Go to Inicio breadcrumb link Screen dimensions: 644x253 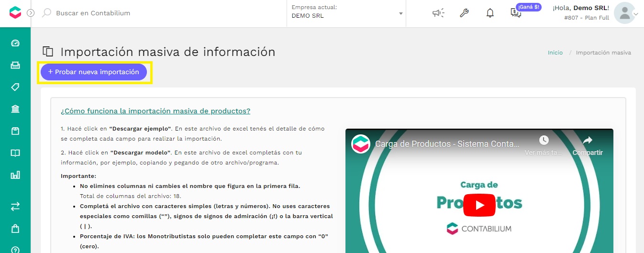click(555, 53)
